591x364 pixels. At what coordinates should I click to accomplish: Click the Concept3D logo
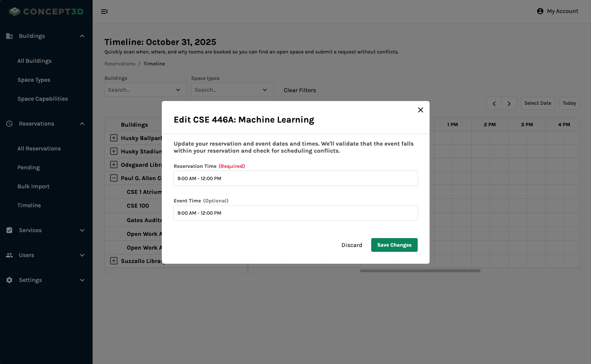pyautogui.click(x=46, y=12)
